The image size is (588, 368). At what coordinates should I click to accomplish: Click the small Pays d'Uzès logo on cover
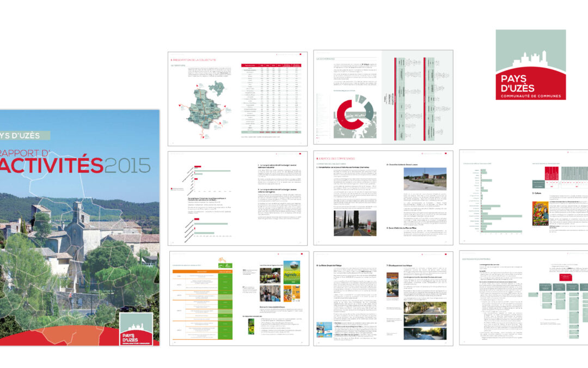[x=136, y=329]
